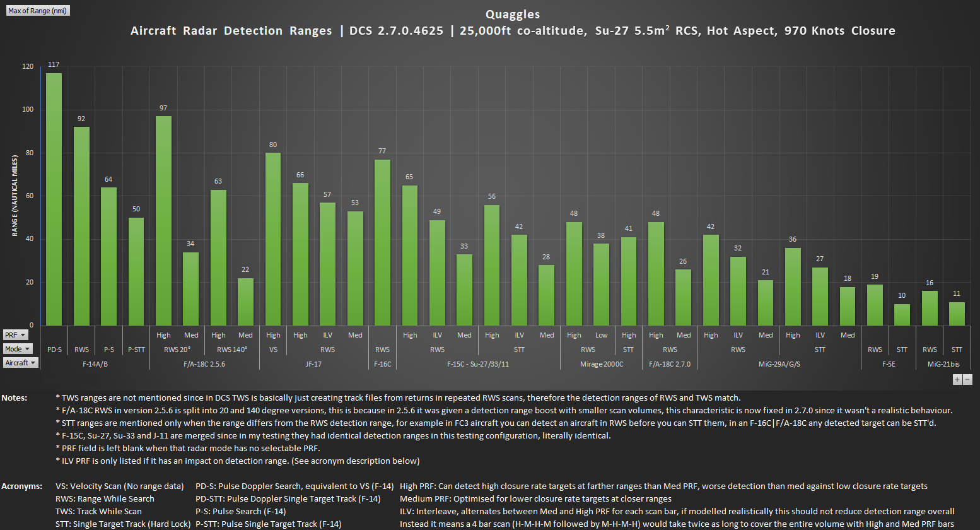Viewport: 980px width, 530px height.
Task: Click the data label '21'
Action: pos(766,272)
